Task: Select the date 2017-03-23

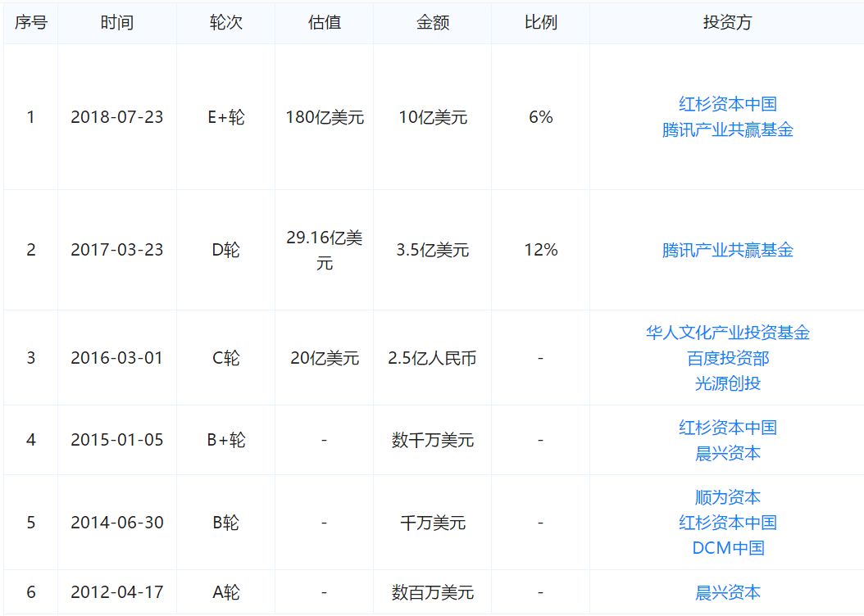Action: pos(117,250)
